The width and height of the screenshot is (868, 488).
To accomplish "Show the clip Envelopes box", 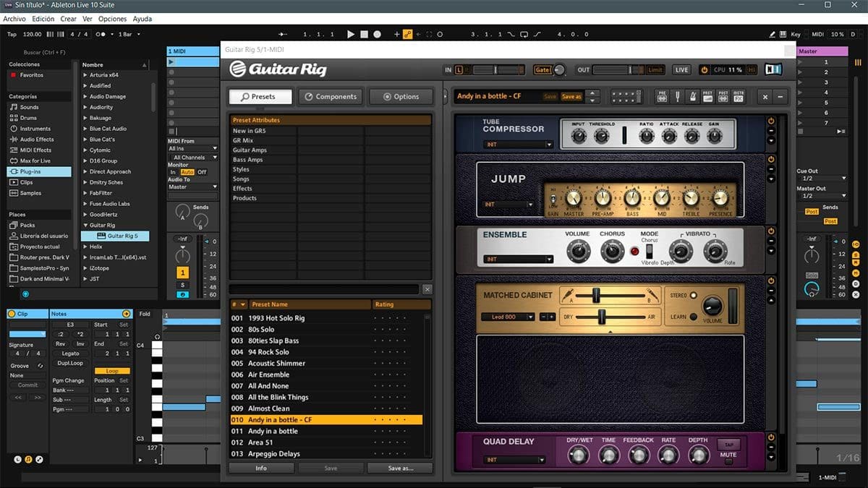I will (x=39, y=459).
